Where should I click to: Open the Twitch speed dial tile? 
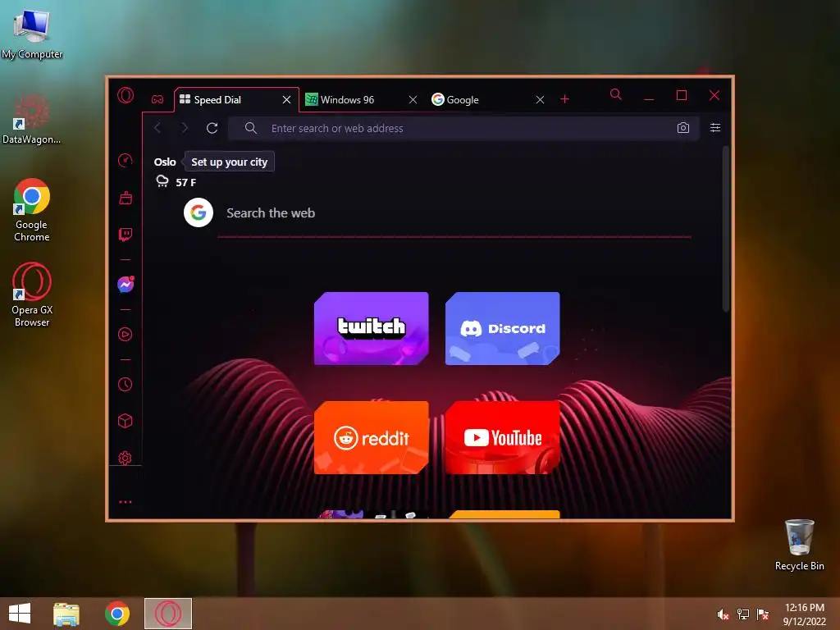[x=372, y=328]
